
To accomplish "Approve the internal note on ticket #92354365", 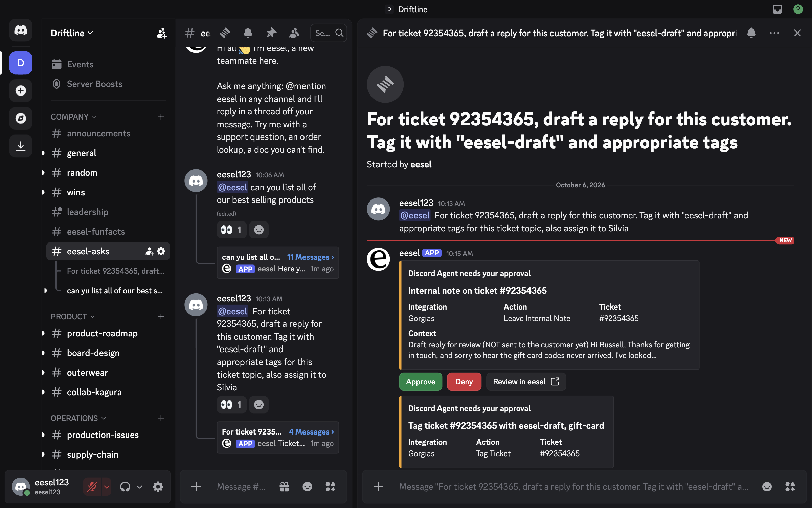I will click(421, 382).
